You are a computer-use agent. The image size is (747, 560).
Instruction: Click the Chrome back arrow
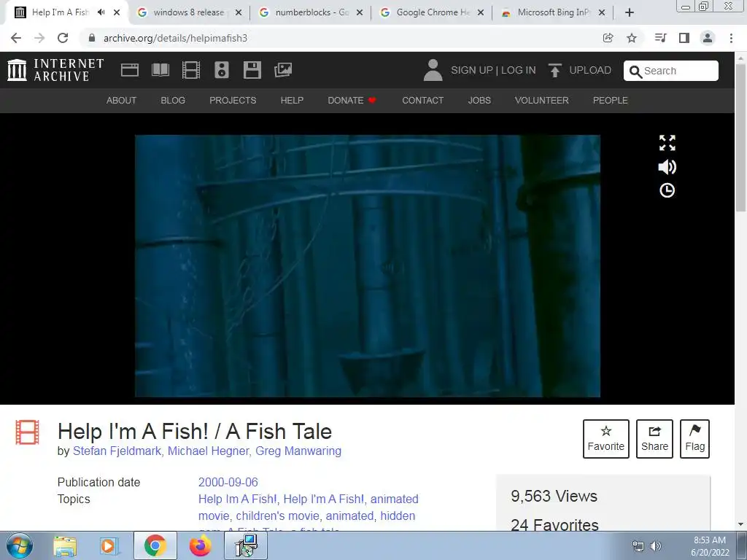(x=16, y=38)
